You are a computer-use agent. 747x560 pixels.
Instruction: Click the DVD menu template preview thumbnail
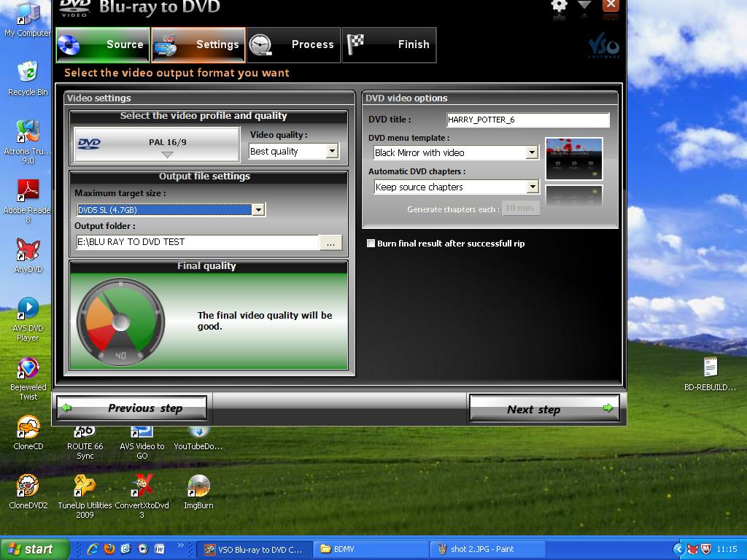coord(573,159)
